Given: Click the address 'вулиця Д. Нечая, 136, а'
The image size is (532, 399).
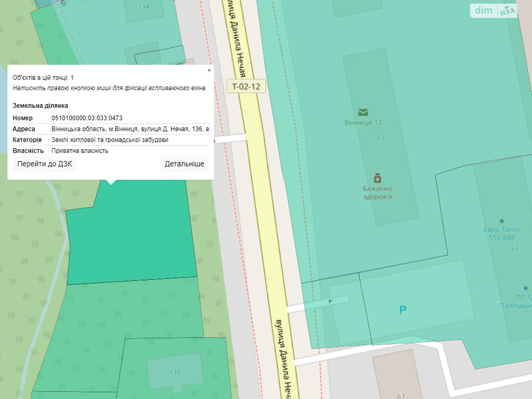Looking at the screenshot, I should (175, 129).
